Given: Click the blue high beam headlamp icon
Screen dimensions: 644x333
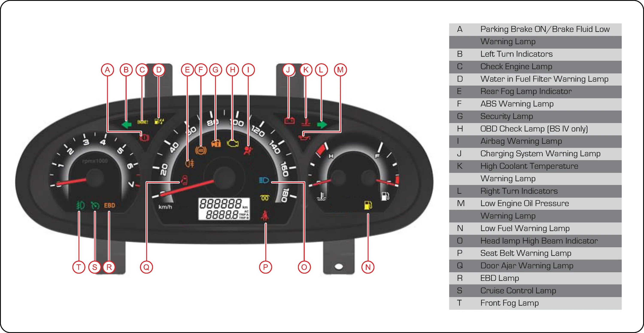Looking at the screenshot, I should coord(264,180).
